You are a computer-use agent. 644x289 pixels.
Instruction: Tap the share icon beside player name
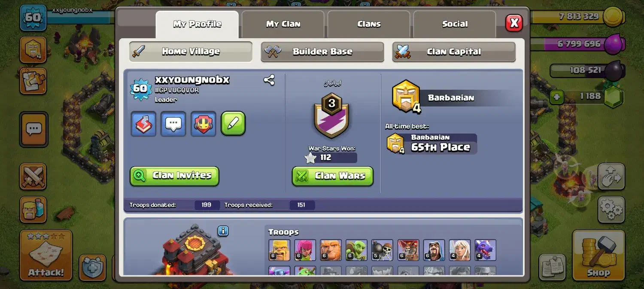point(269,80)
